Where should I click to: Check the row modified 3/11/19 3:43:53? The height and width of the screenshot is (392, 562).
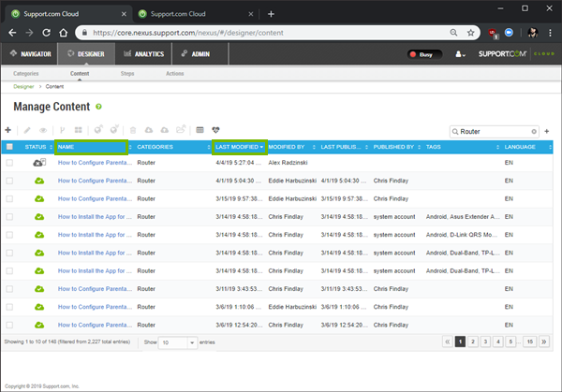pos(9,289)
